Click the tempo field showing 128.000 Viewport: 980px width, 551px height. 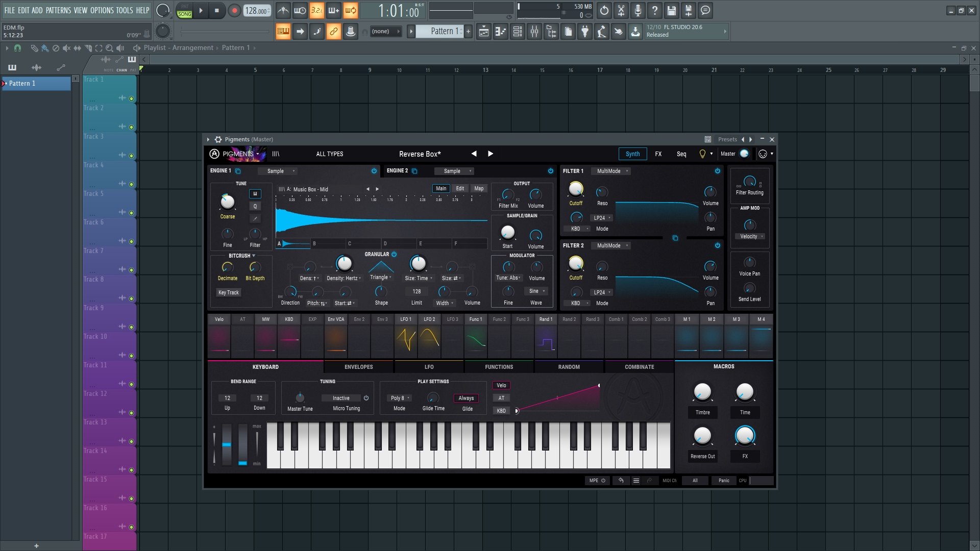point(257,11)
